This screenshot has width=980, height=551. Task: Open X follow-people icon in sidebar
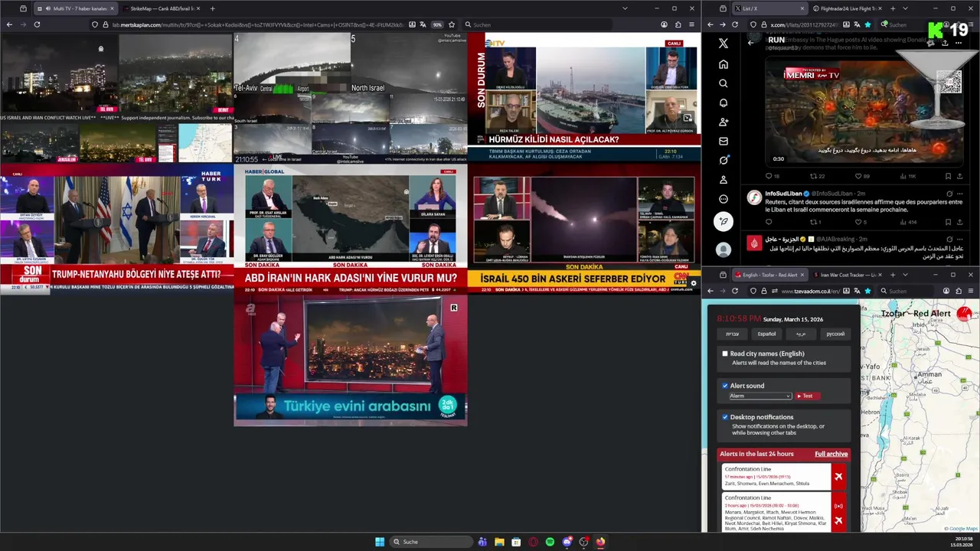tap(723, 122)
